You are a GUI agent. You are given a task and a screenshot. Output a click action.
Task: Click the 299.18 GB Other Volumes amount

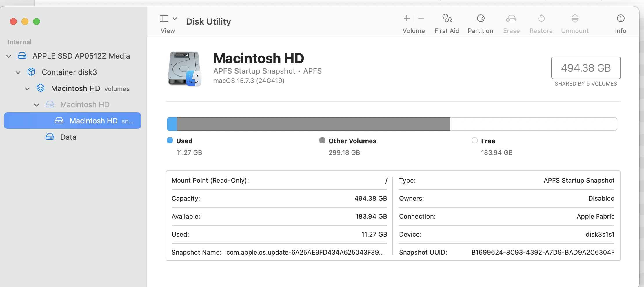[344, 153]
